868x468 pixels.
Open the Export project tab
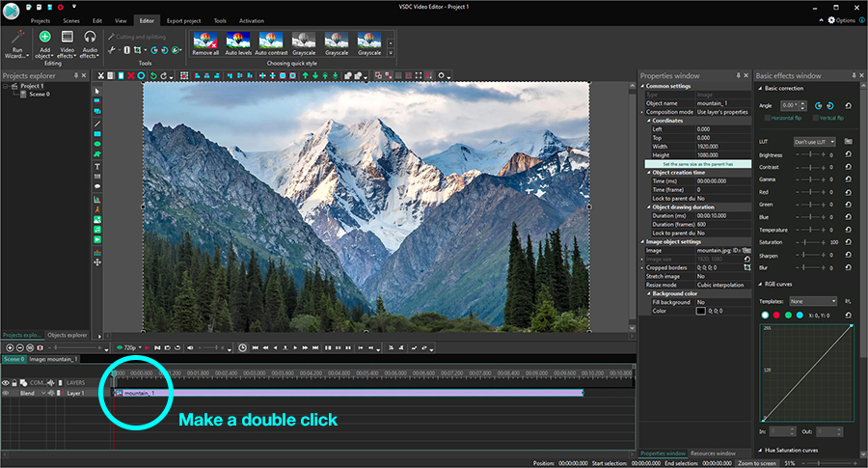[185, 19]
